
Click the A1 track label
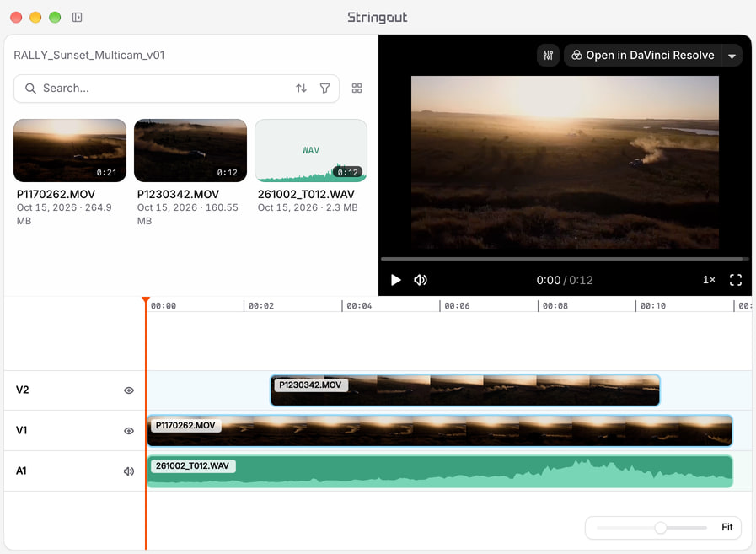[x=21, y=471]
